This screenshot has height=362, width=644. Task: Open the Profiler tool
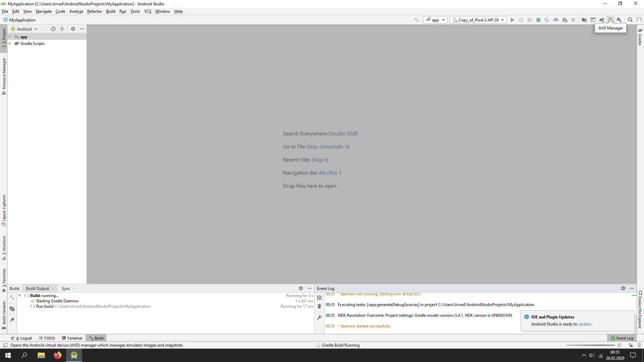click(555, 20)
